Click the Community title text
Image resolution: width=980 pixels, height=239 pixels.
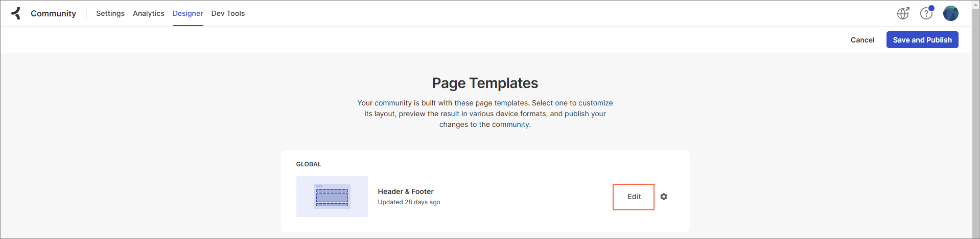[x=53, y=13]
